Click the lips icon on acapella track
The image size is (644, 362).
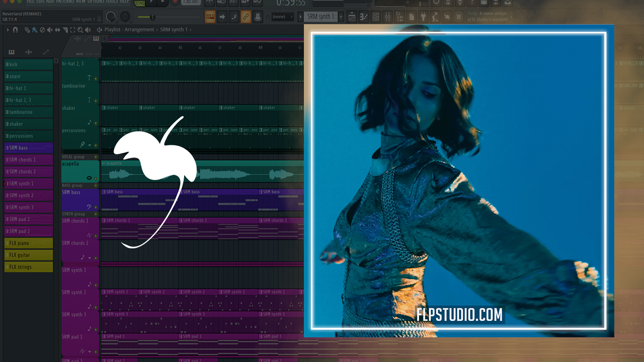coord(89,177)
